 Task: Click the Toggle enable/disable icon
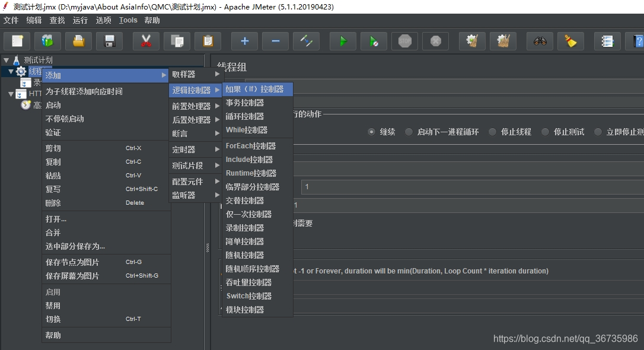click(306, 41)
